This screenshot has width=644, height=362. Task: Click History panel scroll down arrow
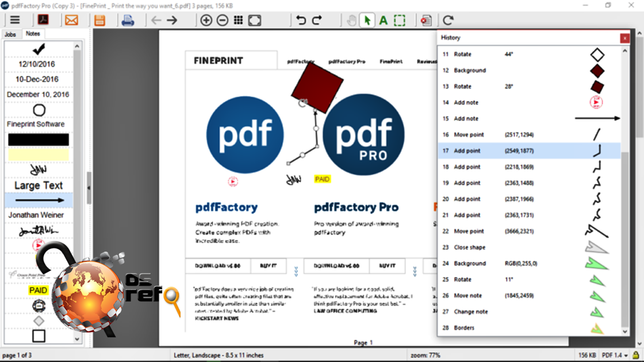(625, 332)
